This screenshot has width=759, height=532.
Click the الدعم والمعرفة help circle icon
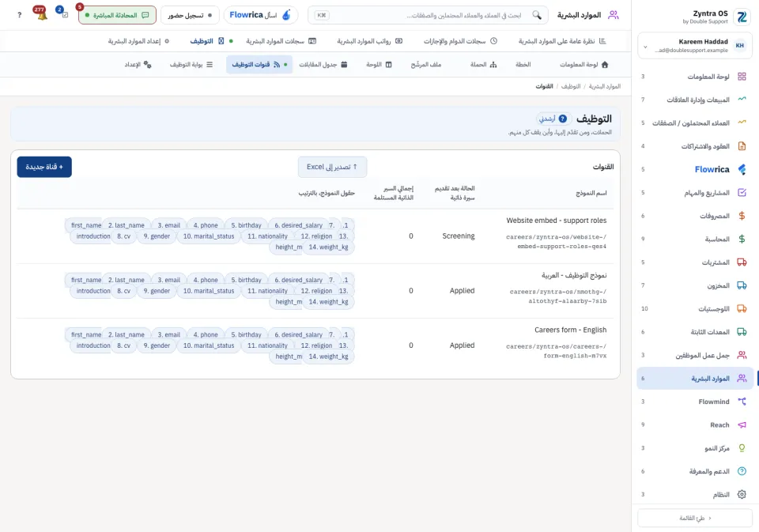coord(742,471)
